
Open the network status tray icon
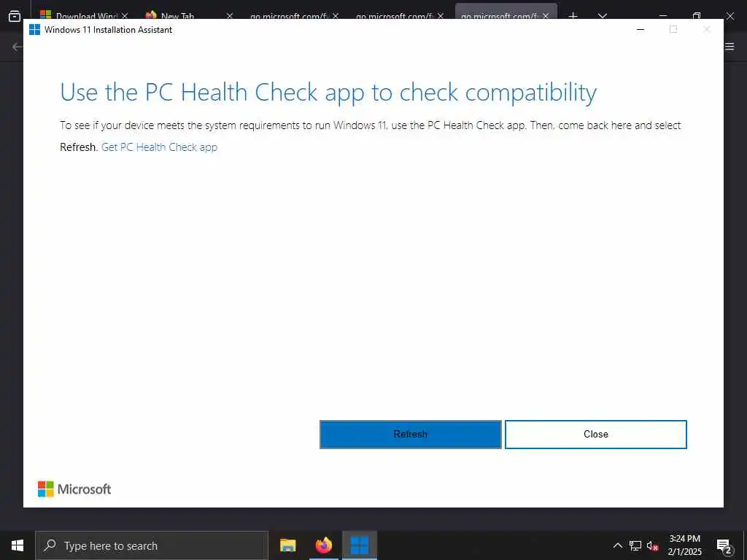(635, 545)
